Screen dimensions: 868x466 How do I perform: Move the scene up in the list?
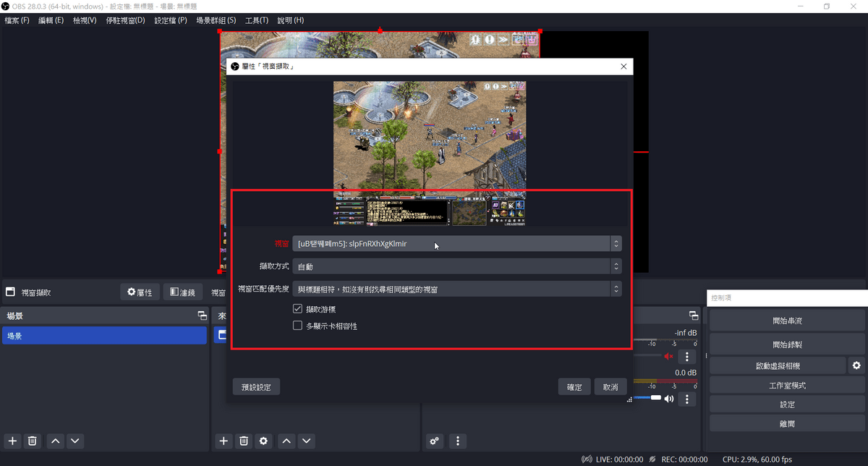click(x=56, y=441)
